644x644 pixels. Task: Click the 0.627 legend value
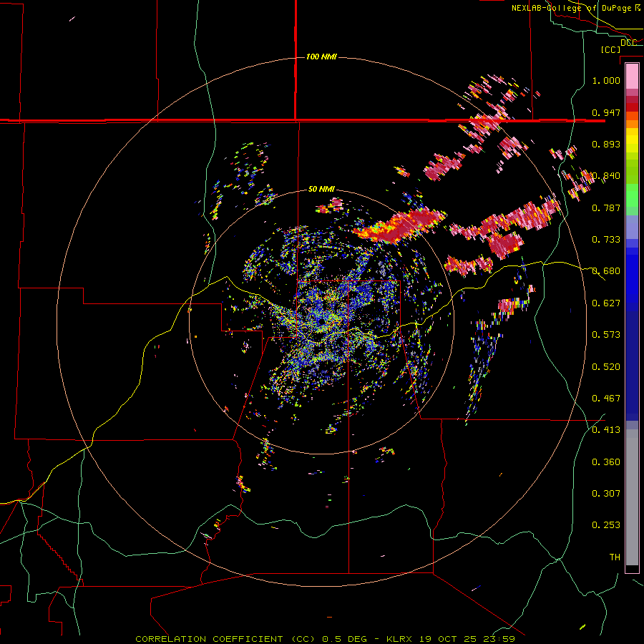click(x=606, y=303)
